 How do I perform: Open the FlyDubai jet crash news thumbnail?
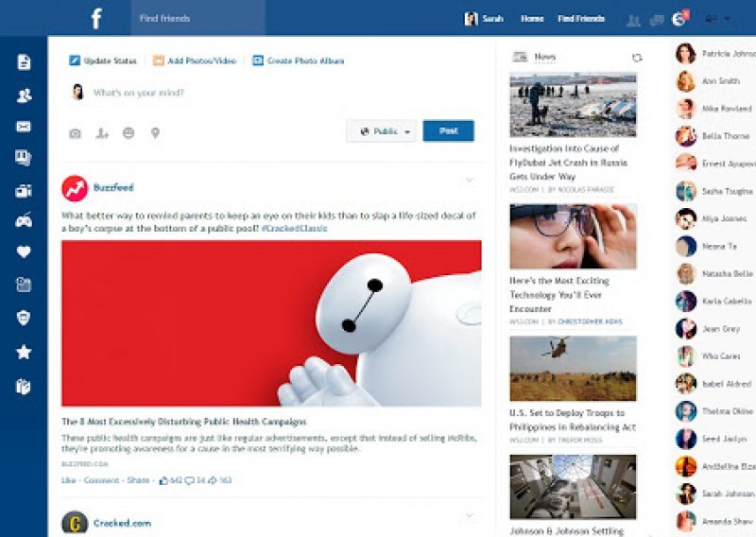(x=573, y=105)
